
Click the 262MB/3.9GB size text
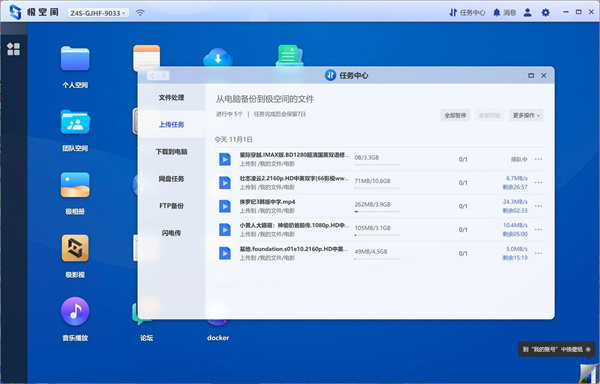[372, 204]
